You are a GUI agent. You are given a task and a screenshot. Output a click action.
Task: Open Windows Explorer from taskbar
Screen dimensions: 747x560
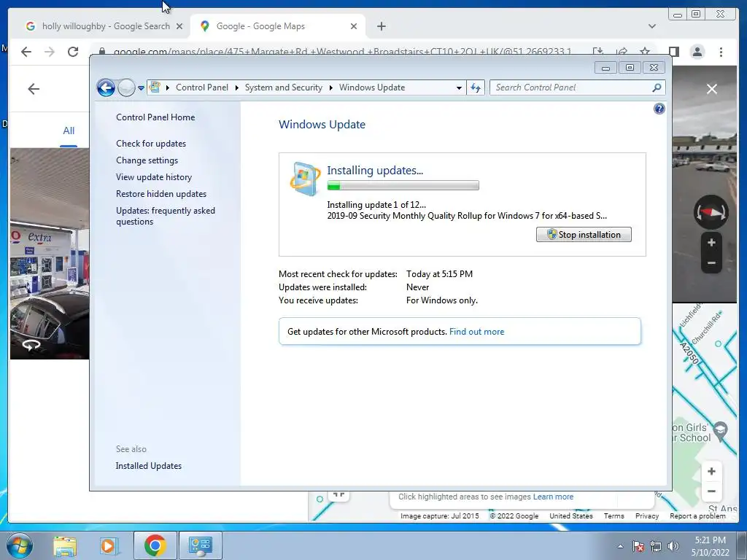pyautogui.click(x=65, y=545)
